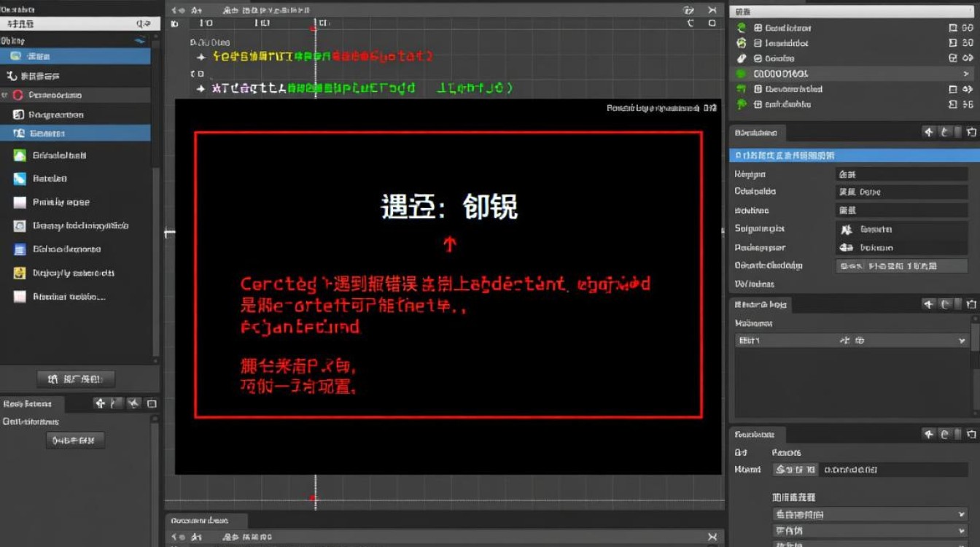This screenshot has height=547, width=980.
Task: Click arrow icon in middle right panel header
Action: pyautogui.click(x=928, y=304)
